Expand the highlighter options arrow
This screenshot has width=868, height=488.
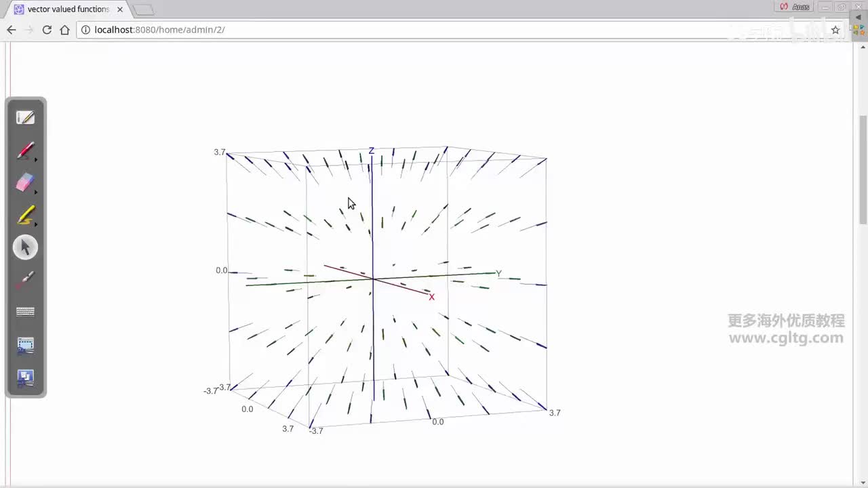pyautogui.click(x=36, y=224)
